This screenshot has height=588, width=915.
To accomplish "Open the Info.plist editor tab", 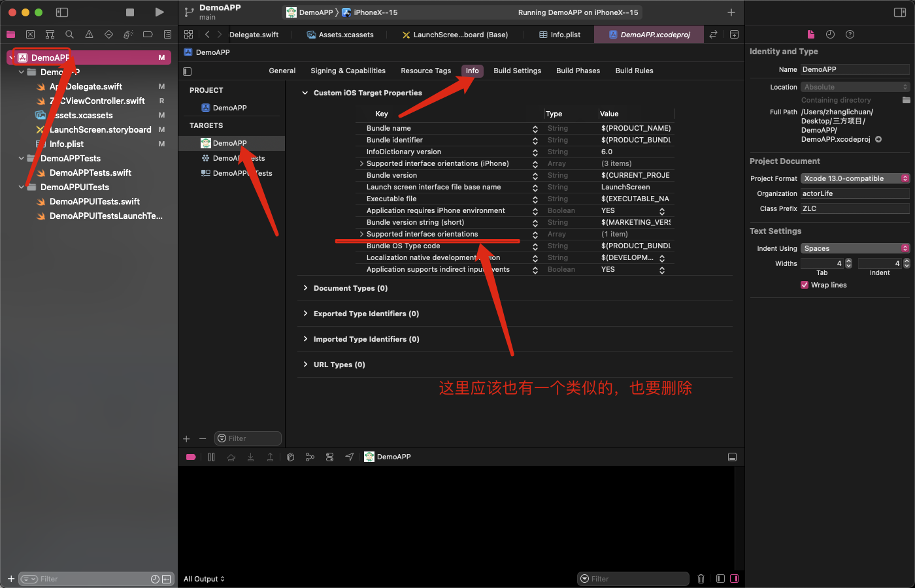I will (559, 35).
